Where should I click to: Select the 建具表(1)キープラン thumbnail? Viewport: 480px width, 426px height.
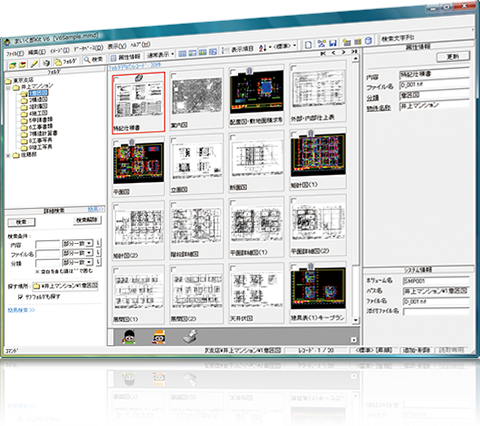[x=318, y=294]
